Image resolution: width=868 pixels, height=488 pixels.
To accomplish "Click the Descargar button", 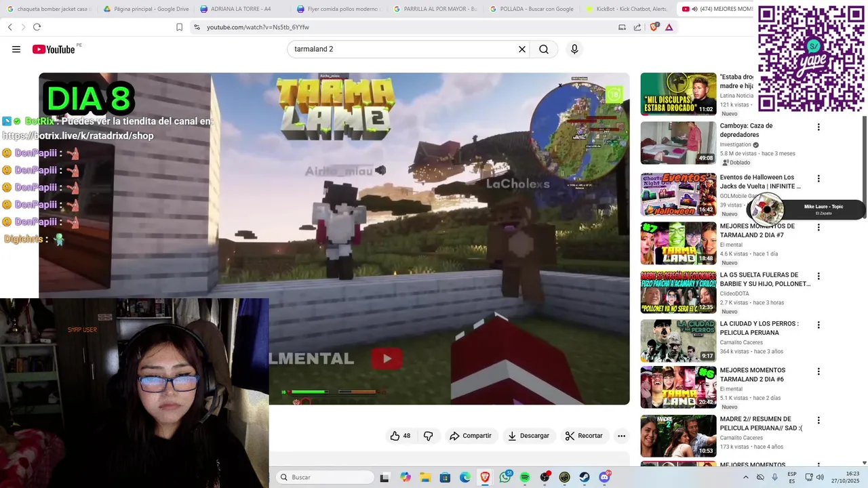I will [x=528, y=436].
